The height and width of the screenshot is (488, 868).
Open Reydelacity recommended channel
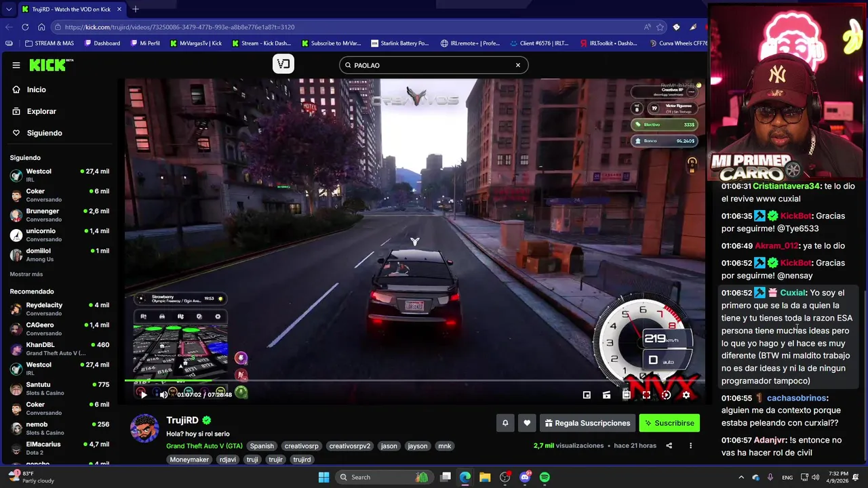click(x=60, y=308)
